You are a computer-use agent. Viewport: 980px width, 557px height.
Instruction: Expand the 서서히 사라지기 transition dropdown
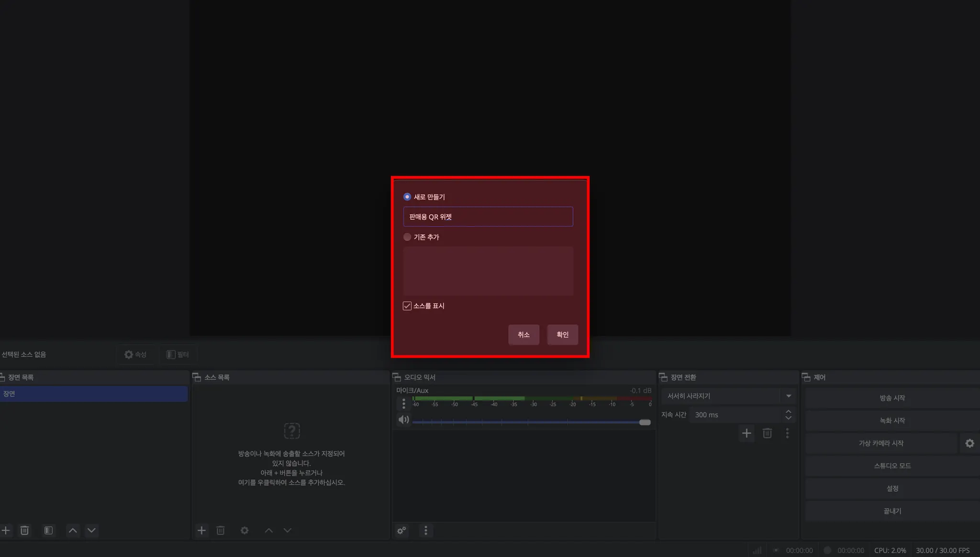point(788,396)
